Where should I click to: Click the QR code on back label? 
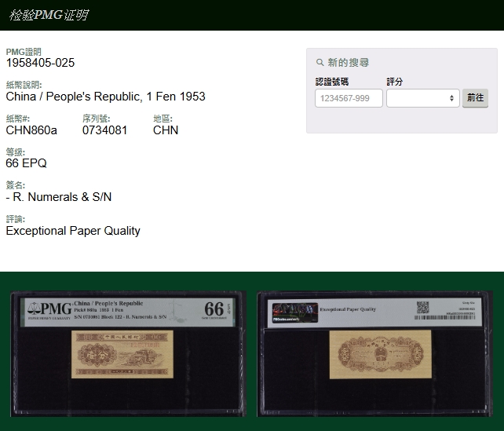(422, 307)
